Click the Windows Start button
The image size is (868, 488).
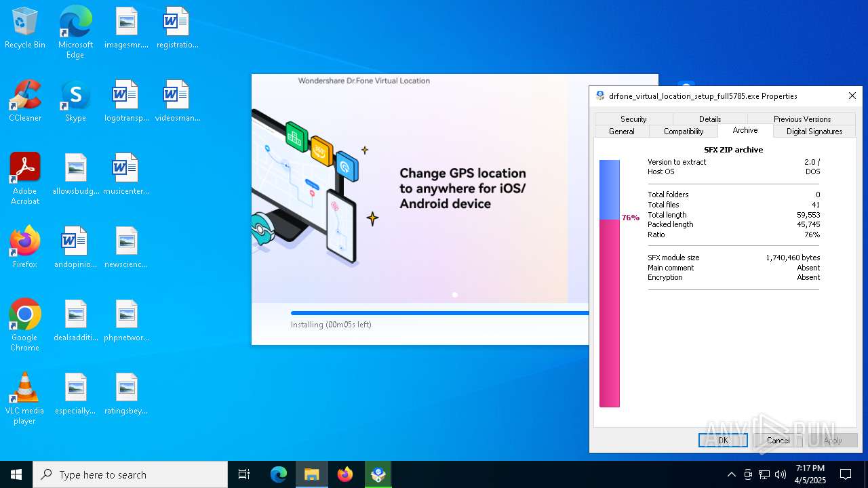pos(16,474)
